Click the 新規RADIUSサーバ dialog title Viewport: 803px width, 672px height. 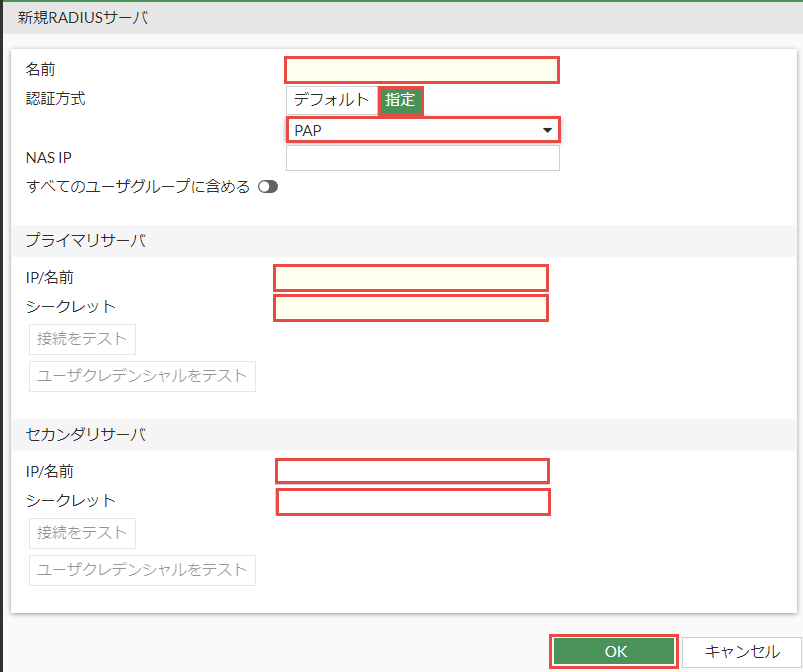tap(83, 17)
